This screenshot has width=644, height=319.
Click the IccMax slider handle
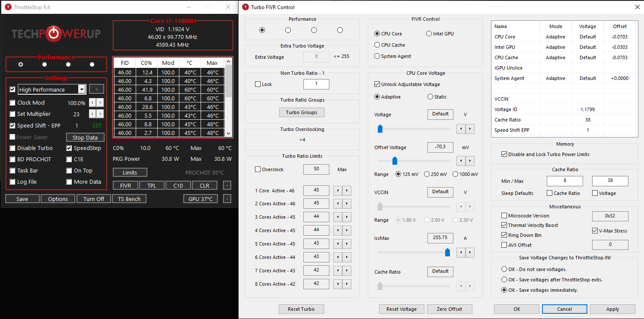[447, 252]
